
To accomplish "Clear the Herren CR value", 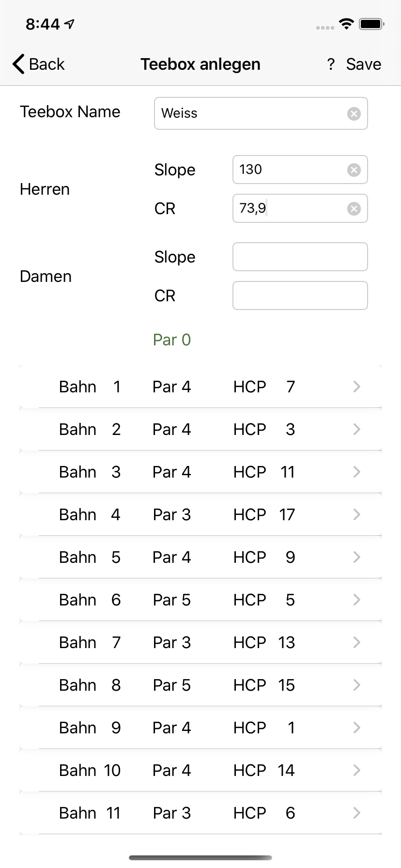I will point(354,209).
